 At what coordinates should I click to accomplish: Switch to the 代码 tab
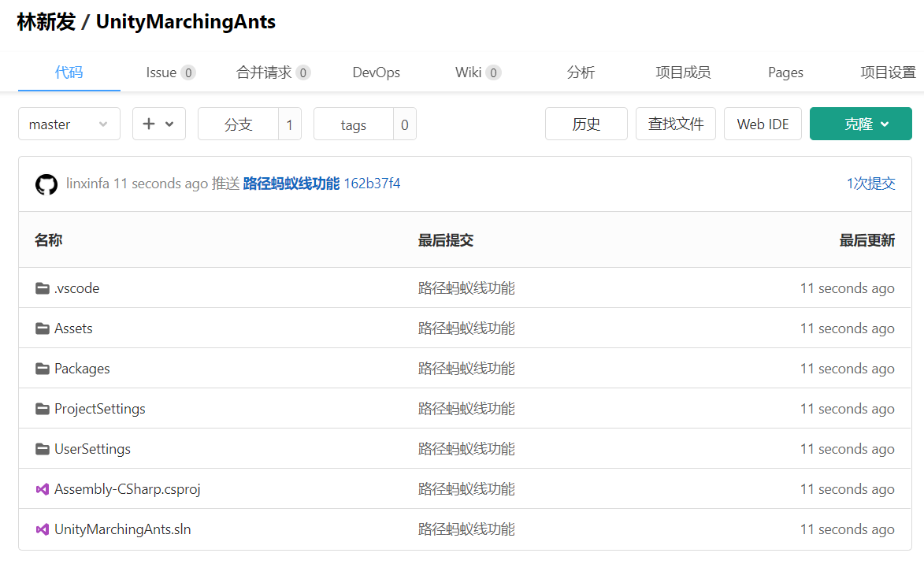point(69,72)
